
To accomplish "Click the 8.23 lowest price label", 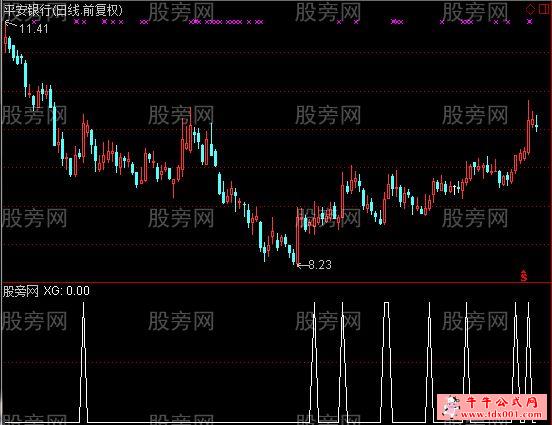I will [x=320, y=265].
